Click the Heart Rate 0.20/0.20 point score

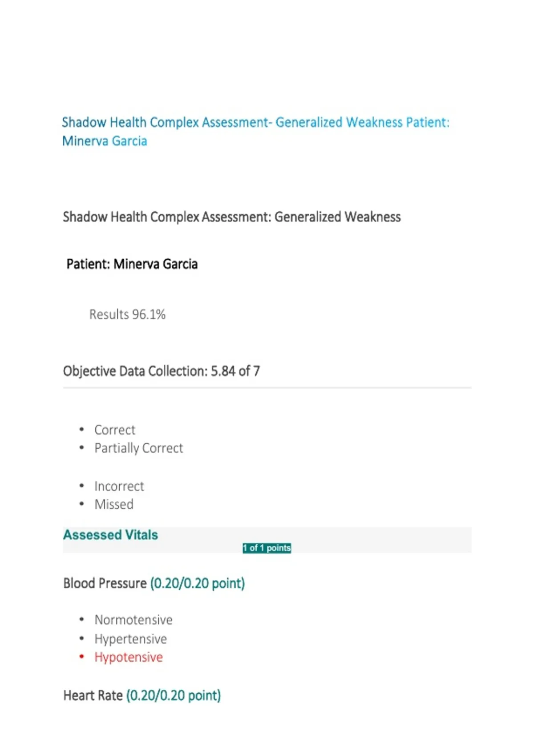(x=174, y=696)
